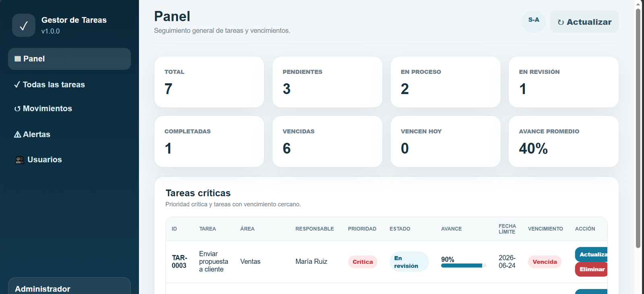Click the date 2026-06-24

tap(507, 261)
